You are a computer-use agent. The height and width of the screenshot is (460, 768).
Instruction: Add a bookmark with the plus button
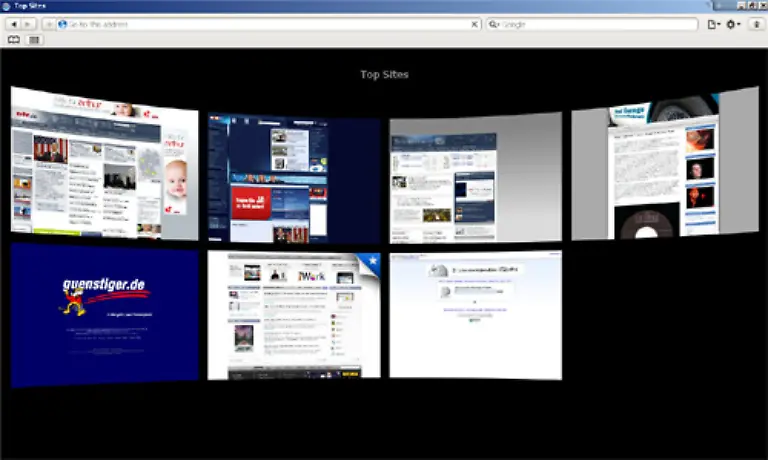point(48,24)
